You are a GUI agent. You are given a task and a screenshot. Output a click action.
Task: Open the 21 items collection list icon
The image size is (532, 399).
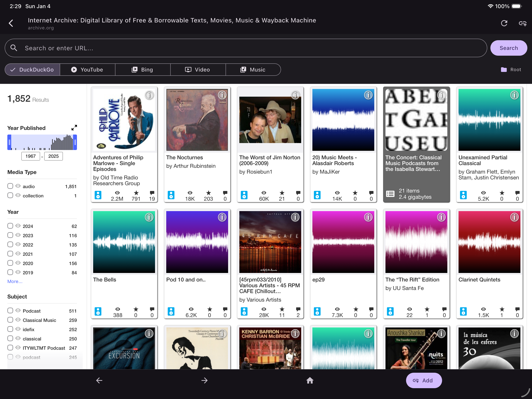(x=390, y=194)
